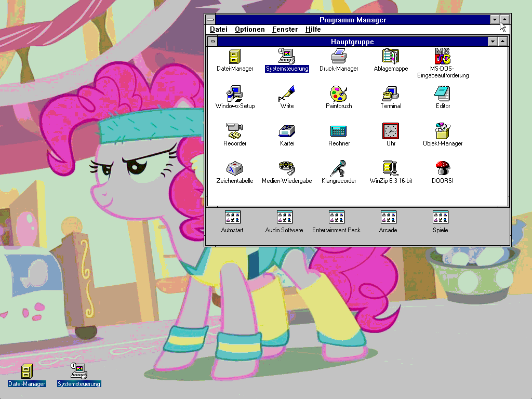Launch the Write pen icon
Image resolution: width=532 pixels, height=399 pixels.
[x=287, y=94]
